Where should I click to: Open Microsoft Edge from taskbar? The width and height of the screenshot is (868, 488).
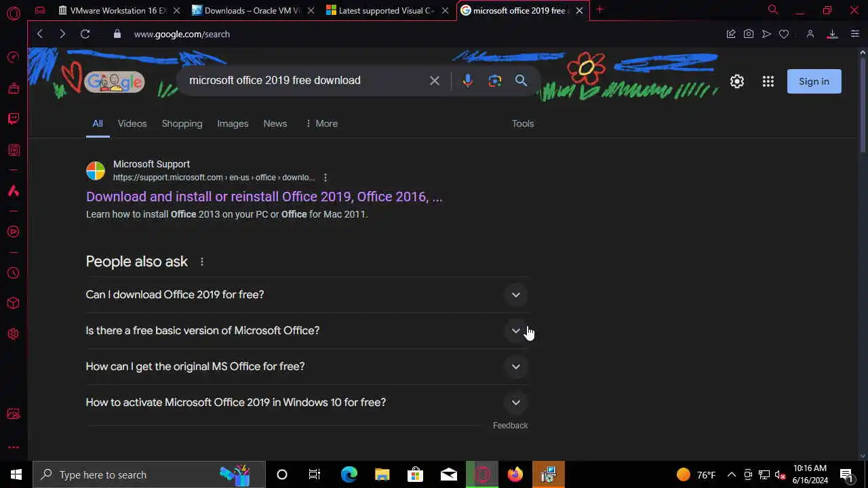349,474
